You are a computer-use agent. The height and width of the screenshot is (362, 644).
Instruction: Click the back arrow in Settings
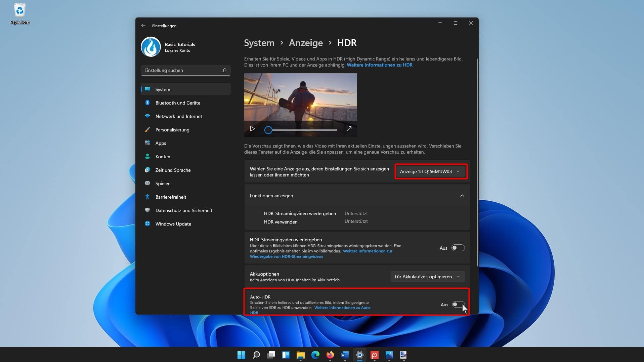point(143,26)
